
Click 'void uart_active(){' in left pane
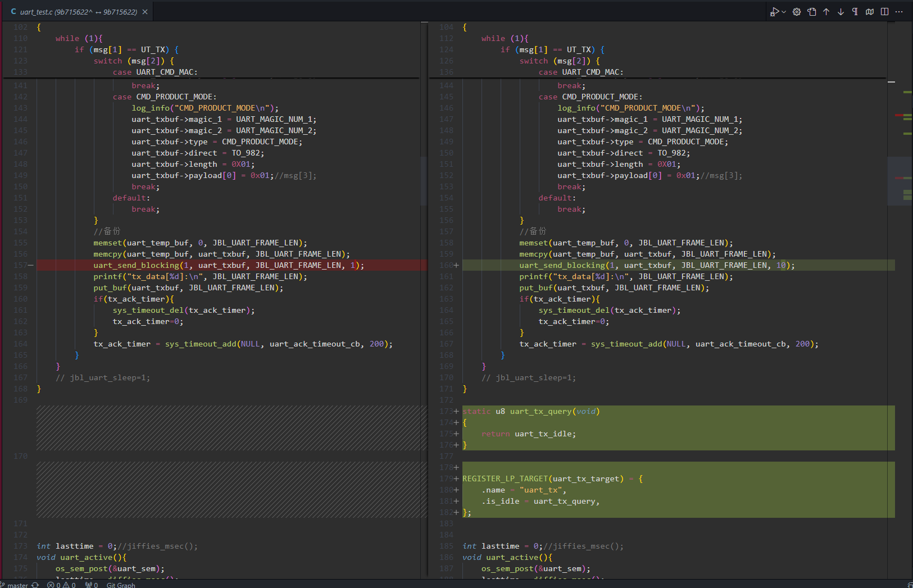[x=81, y=557]
